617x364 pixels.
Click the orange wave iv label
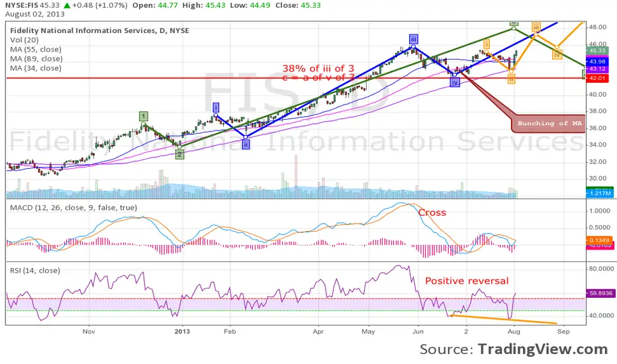click(557, 55)
